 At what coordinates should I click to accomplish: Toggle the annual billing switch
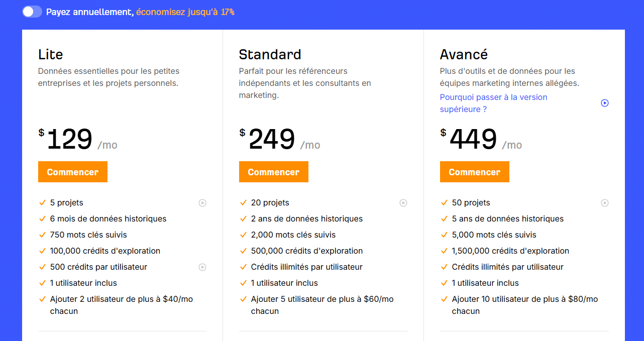click(32, 12)
